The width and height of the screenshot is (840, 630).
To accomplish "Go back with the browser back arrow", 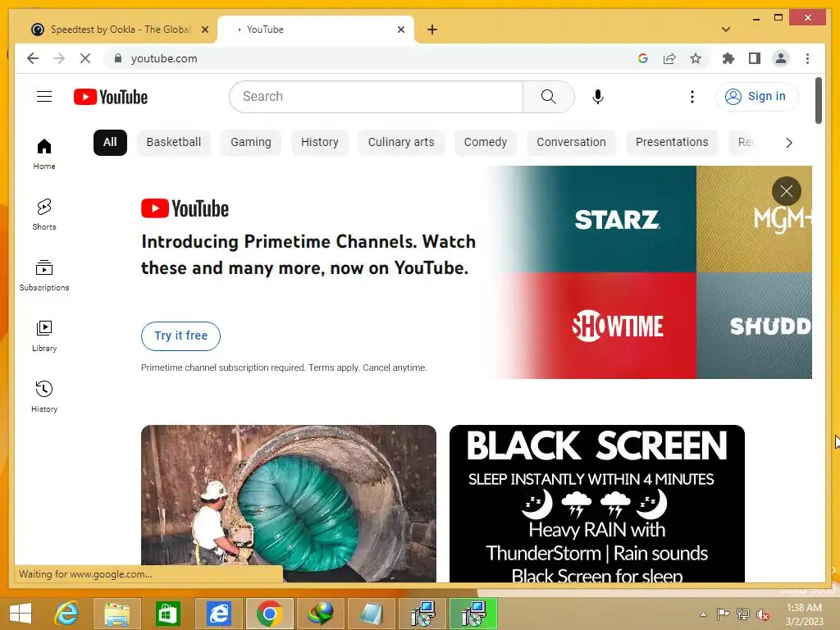I will 33,58.
